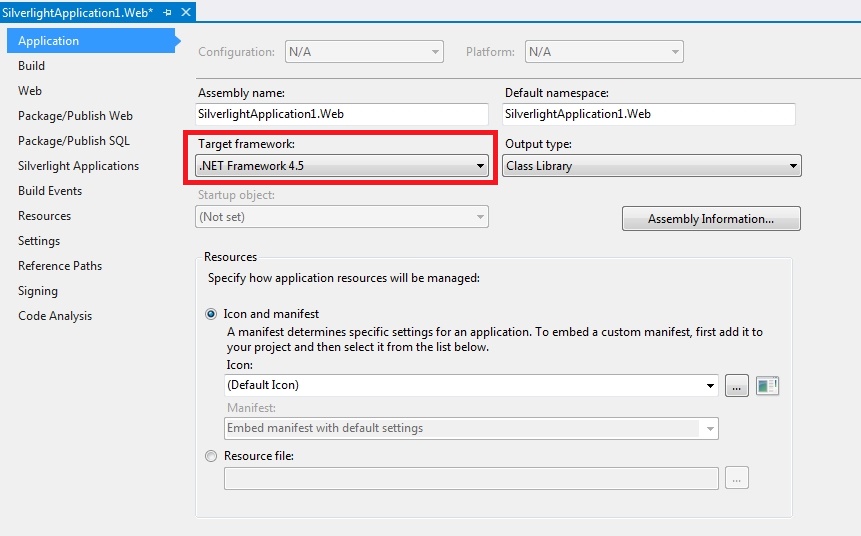Open the Signing settings tab
The image size is (861, 536).
(38, 291)
